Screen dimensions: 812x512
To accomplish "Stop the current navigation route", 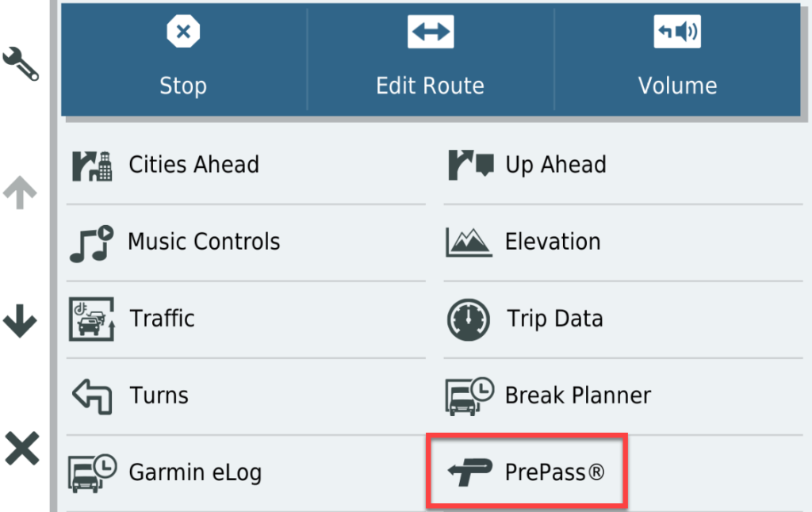I will (x=183, y=59).
